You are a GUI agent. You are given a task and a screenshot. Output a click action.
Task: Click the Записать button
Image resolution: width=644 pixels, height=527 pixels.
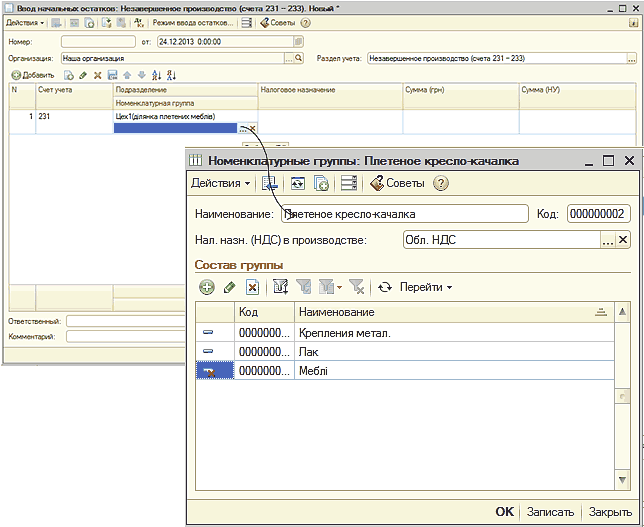coord(550,511)
